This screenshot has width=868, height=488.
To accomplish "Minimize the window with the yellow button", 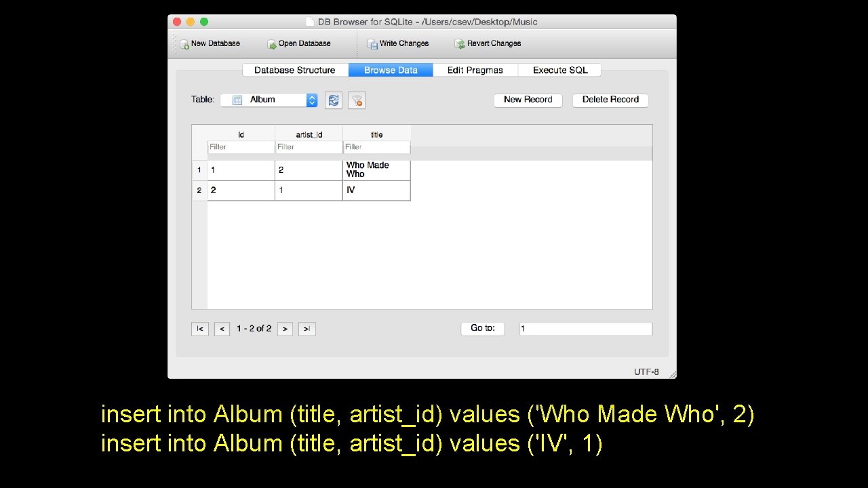I will click(191, 22).
